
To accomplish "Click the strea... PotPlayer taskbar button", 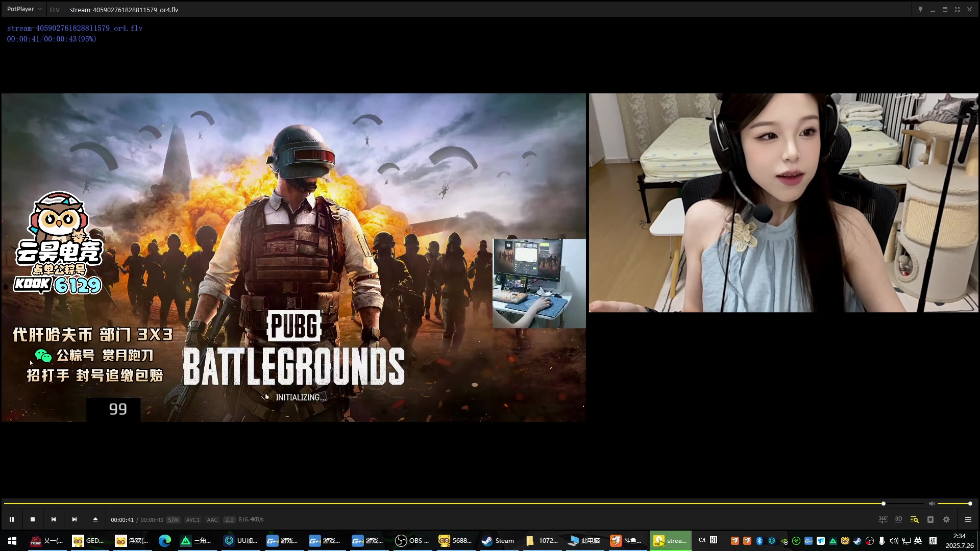I will pos(671,541).
